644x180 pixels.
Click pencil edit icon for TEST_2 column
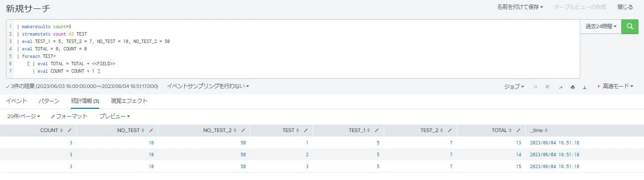[449, 131]
